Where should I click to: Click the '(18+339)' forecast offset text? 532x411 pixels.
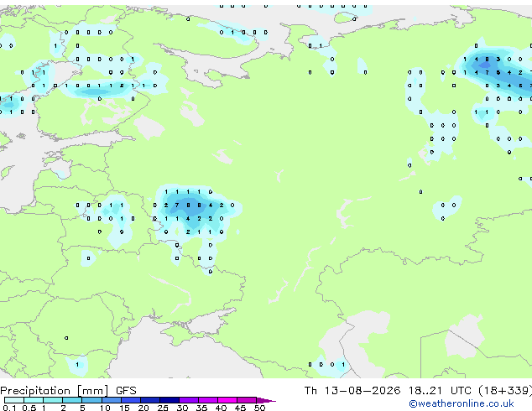(505, 391)
